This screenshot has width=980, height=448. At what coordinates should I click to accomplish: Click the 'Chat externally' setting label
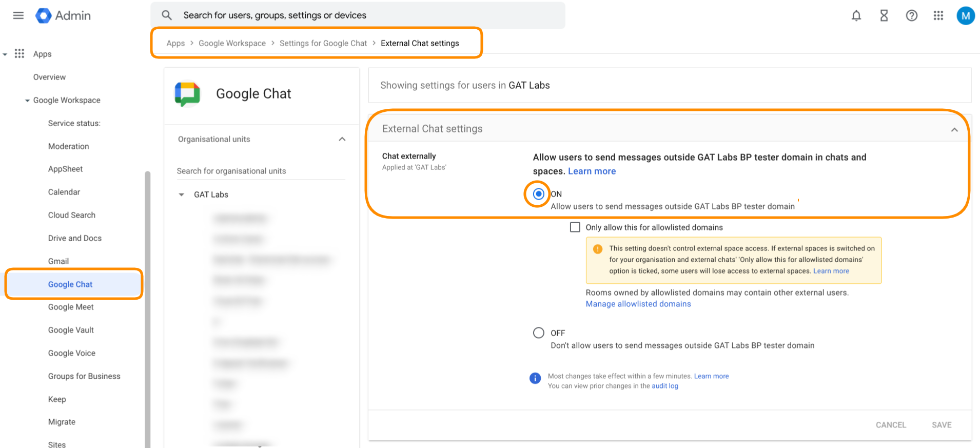point(409,156)
